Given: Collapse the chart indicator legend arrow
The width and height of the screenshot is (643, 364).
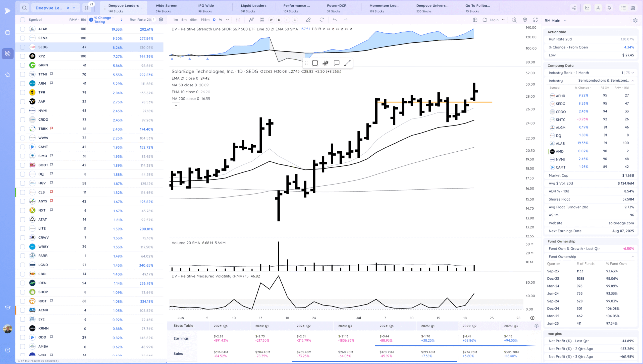Looking at the screenshot, I should pyautogui.click(x=176, y=105).
